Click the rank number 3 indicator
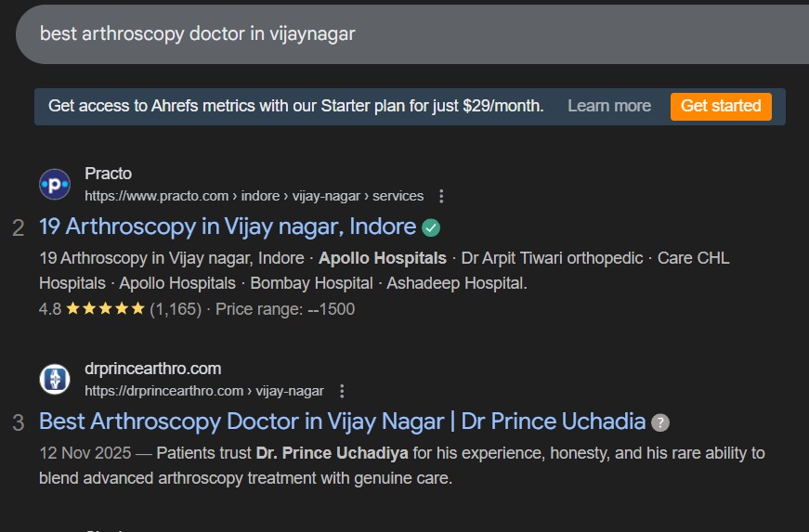This screenshot has width=809, height=532. [x=19, y=423]
